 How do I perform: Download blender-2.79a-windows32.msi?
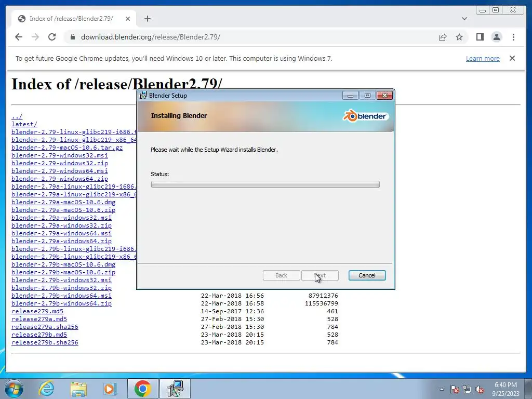click(61, 218)
